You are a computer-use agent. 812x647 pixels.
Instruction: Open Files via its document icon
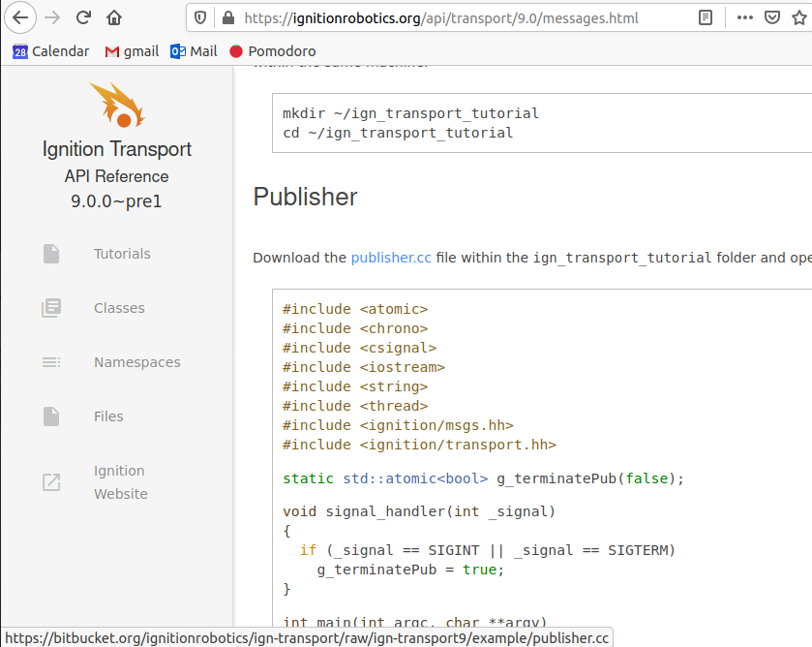pos(51,416)
